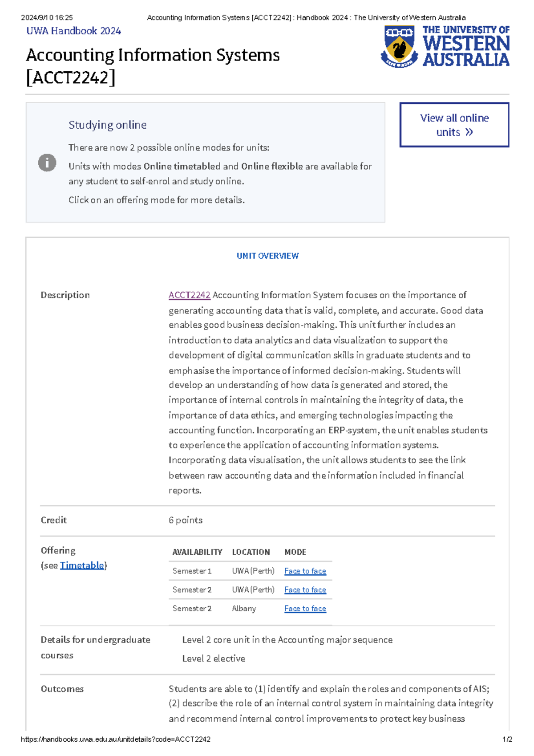
Task: Click the Semester 1 availability cell
Action: [x=192, y=571]
